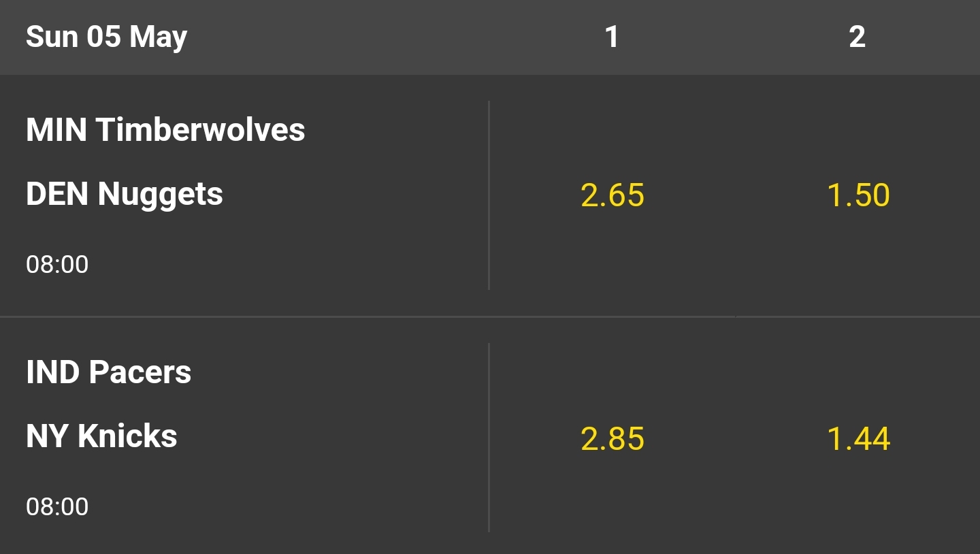Click vertical divider in Timberwolves match row
This screenshot has height=554, width=980.
(x=489, y=195)
